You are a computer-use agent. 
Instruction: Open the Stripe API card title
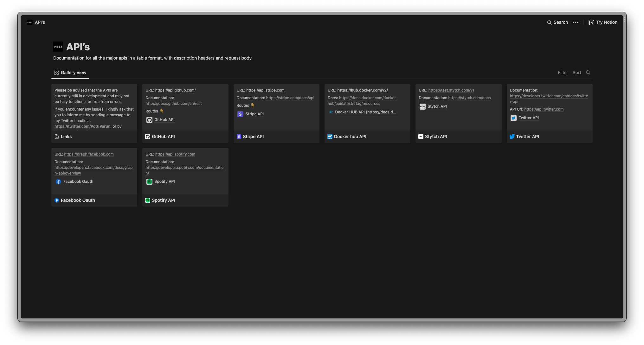[253, 137]
